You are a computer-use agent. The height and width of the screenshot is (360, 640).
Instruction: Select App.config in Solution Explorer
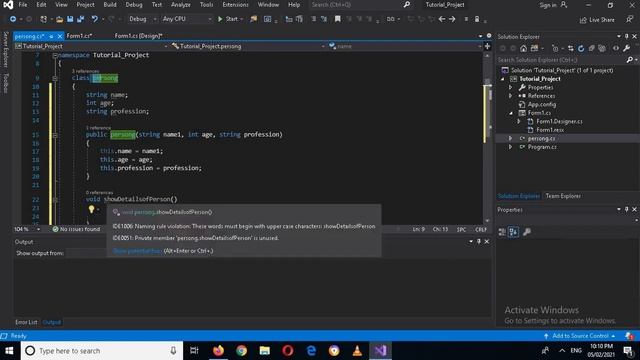coord(542,104)
